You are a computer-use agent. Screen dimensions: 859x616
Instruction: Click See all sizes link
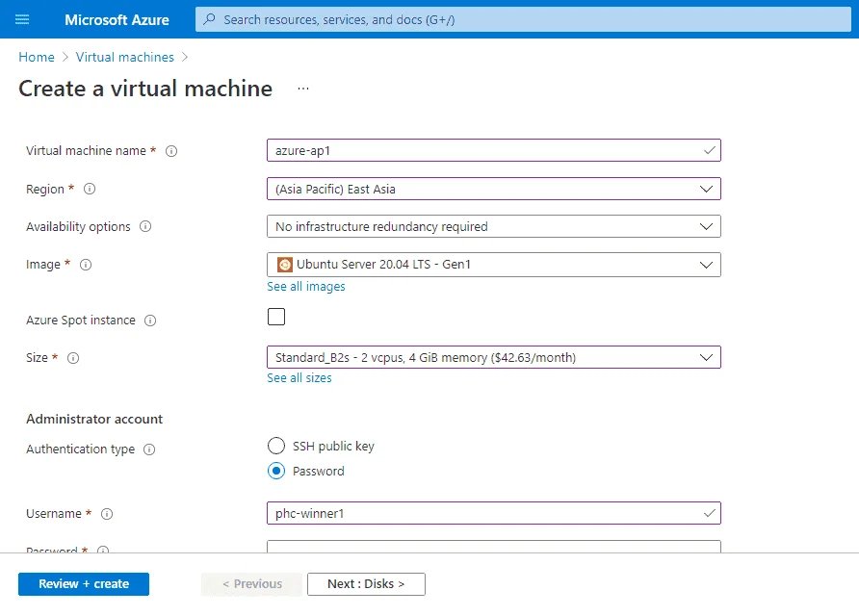pyautogui.click(x=299, y=378)
